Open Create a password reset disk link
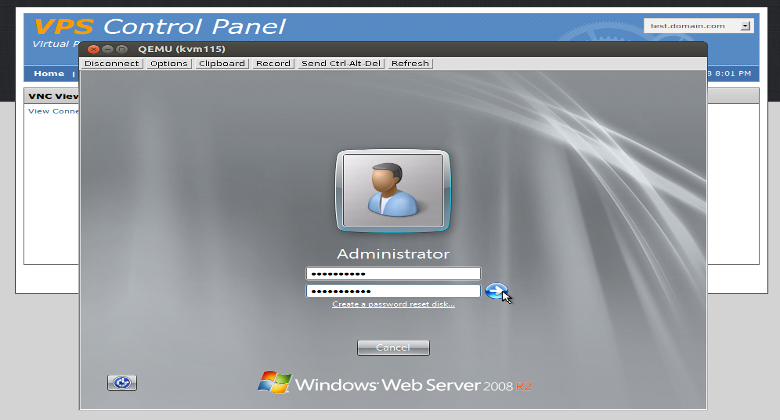 click(x=393, y=304)
